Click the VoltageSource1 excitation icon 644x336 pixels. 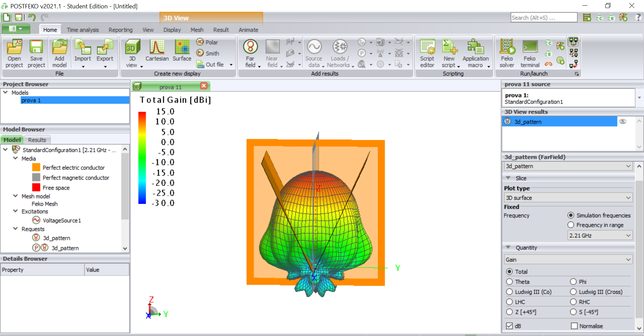[36, 220]
